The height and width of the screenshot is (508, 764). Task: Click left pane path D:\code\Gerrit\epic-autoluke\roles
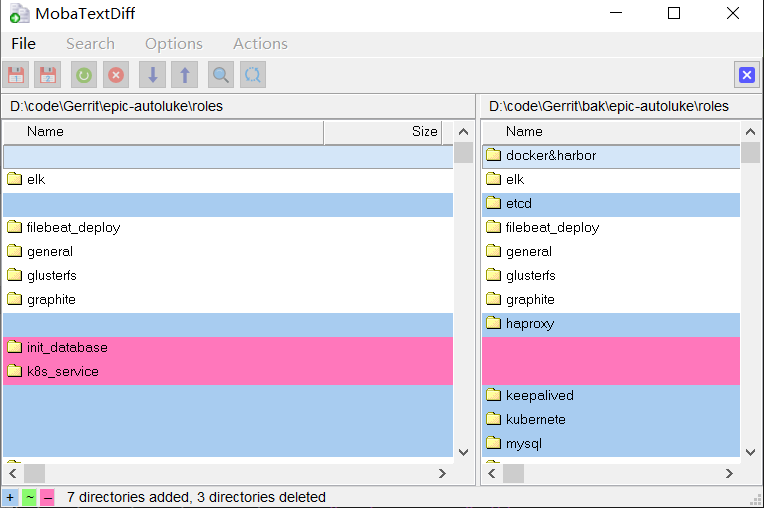click(116, 106)
